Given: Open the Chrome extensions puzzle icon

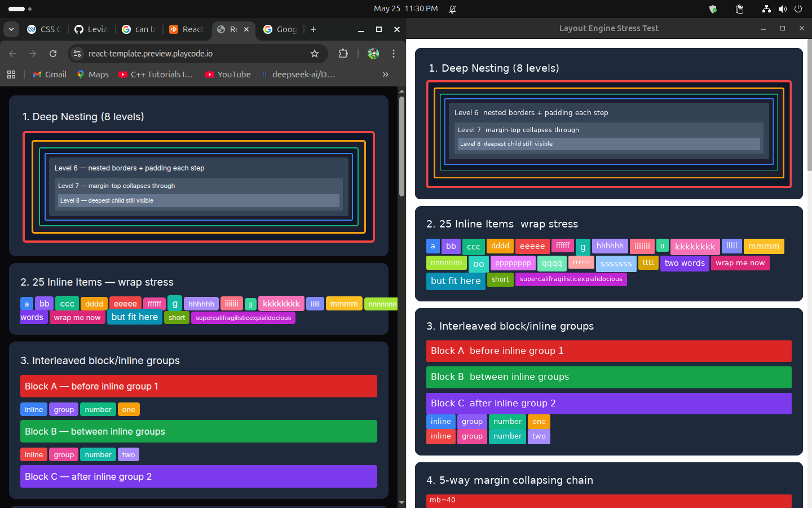Looking at the screenshot, I should pos(343,54).
